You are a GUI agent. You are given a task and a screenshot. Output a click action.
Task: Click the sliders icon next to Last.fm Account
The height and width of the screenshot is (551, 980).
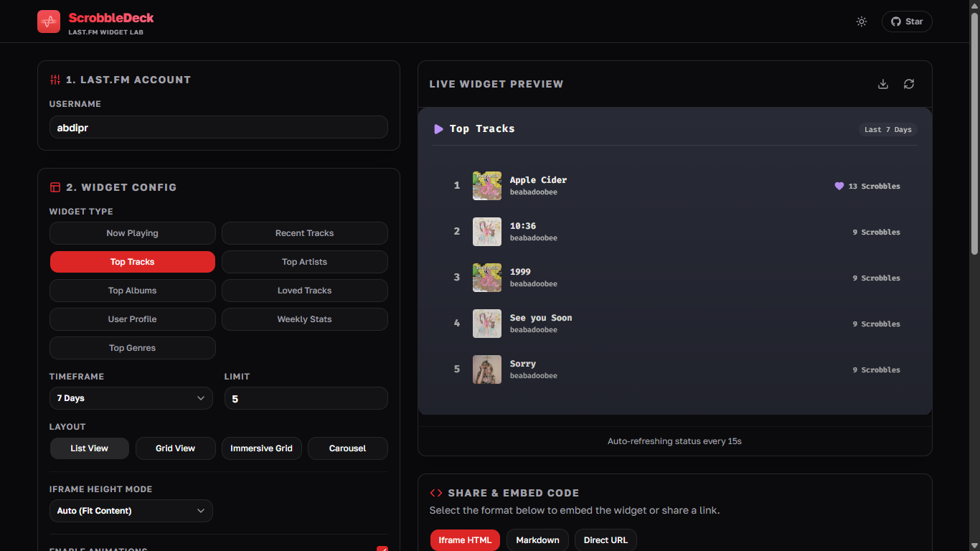click(55, 80)
